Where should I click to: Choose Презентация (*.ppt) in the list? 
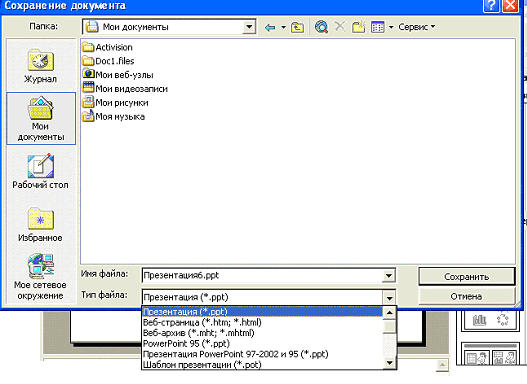point(262,312)
